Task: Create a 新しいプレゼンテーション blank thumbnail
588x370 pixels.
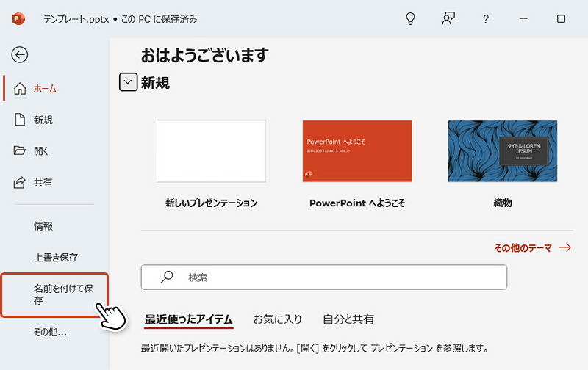Action: point(211,151)
